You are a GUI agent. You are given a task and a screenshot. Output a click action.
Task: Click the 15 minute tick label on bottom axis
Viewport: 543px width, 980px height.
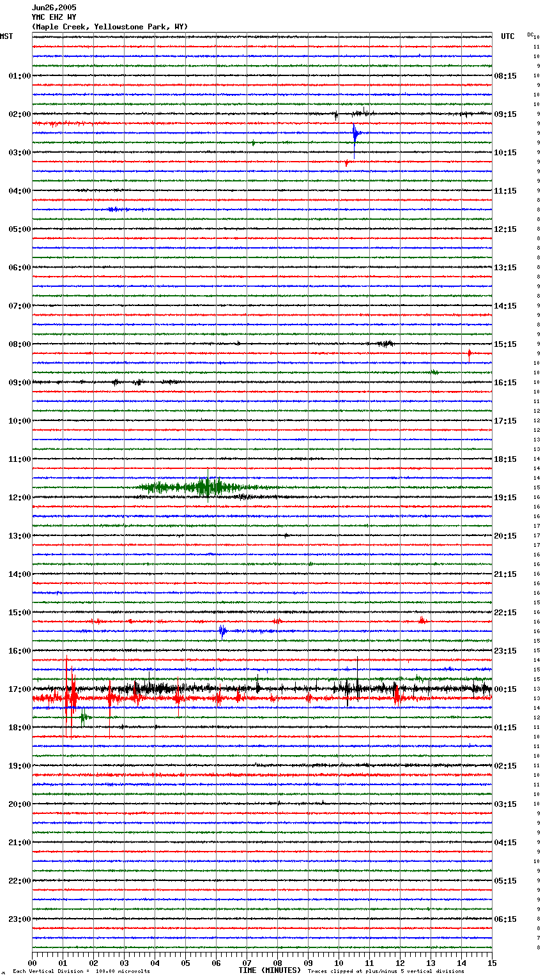pyautogui.click(x=492, y=963)
